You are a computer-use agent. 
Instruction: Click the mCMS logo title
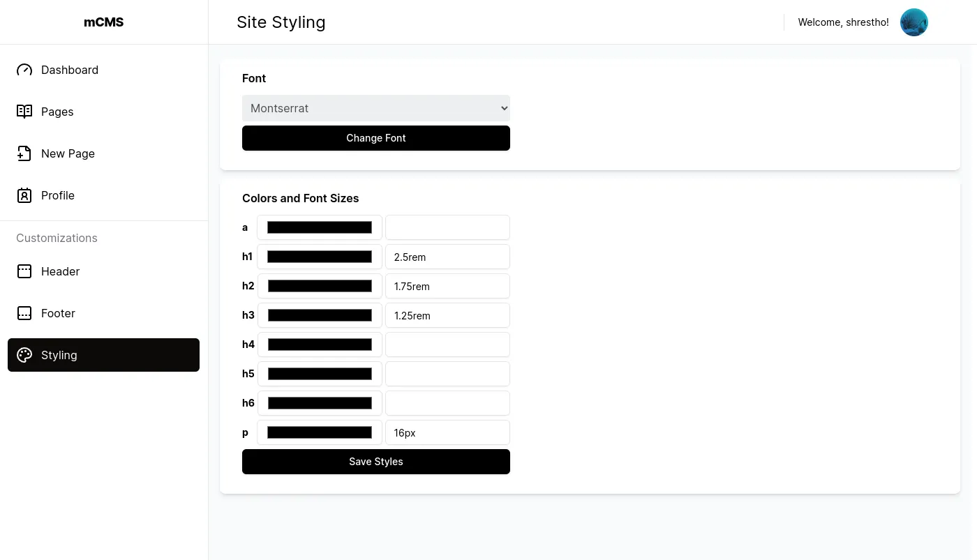[104, 22]
